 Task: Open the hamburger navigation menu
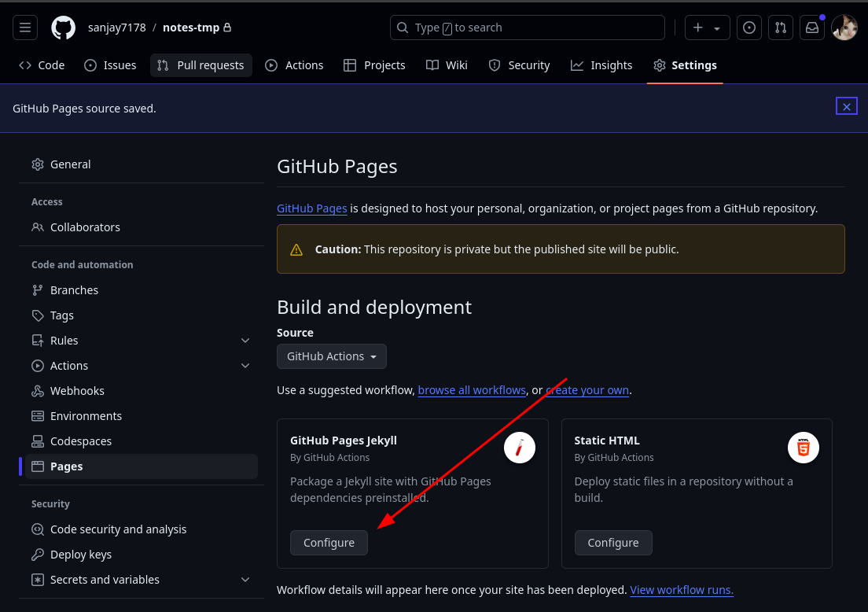[x=25, y=28]
